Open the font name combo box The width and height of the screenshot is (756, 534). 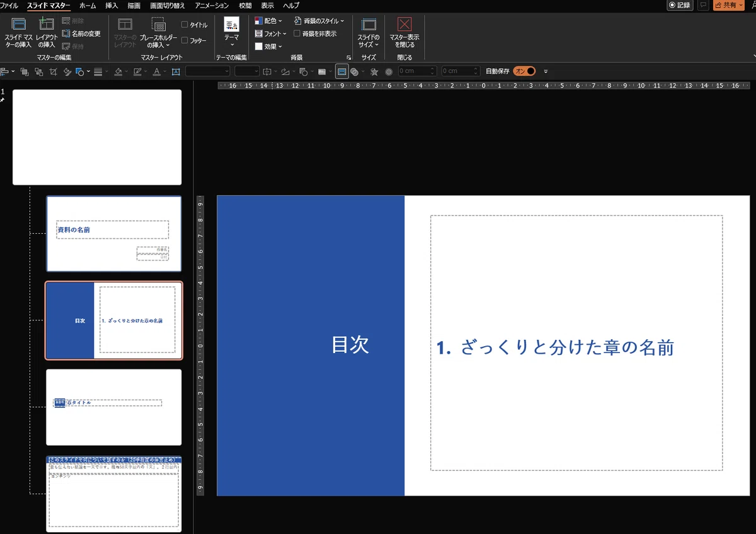pyautogui.click(x=209, y=71)
